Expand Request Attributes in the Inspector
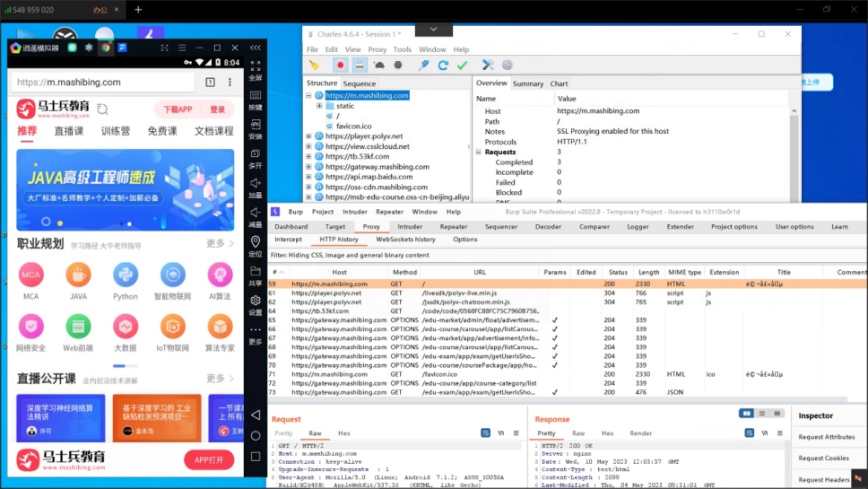Image resolution: width=868 pixels, height=489 pixels. click(827, 437)
